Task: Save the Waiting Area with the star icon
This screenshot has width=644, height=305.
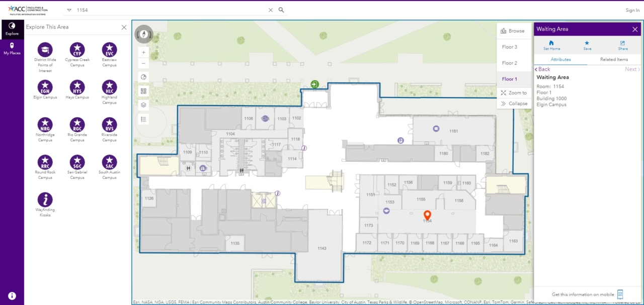Action: click(587, 46)
